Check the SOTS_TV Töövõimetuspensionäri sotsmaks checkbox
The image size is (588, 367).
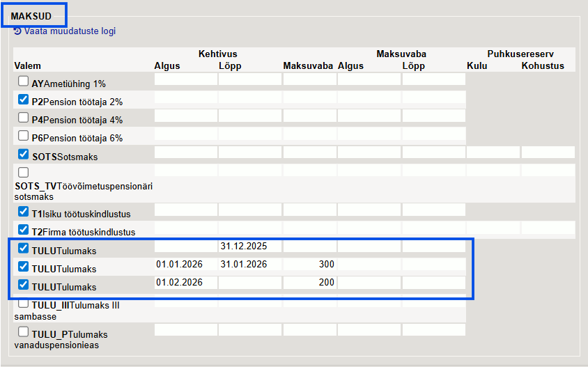[x=24, y=172]
